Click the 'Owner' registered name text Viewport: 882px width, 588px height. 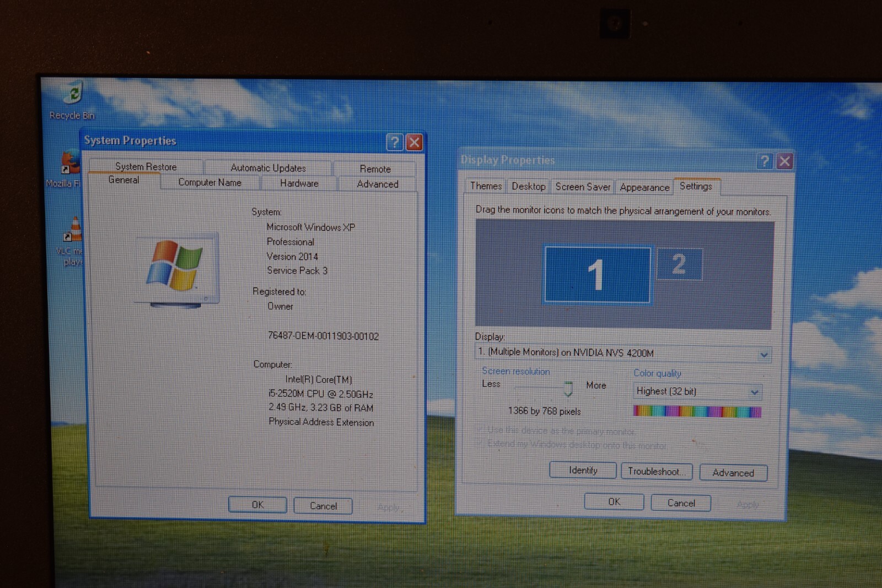(x=280, y=306)
